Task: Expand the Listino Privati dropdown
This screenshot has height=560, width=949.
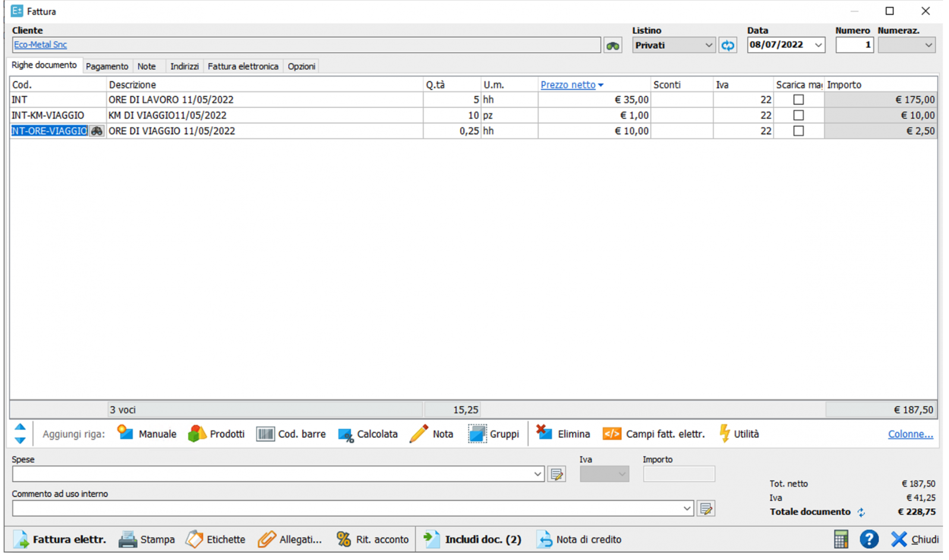Action: (708, 45)
